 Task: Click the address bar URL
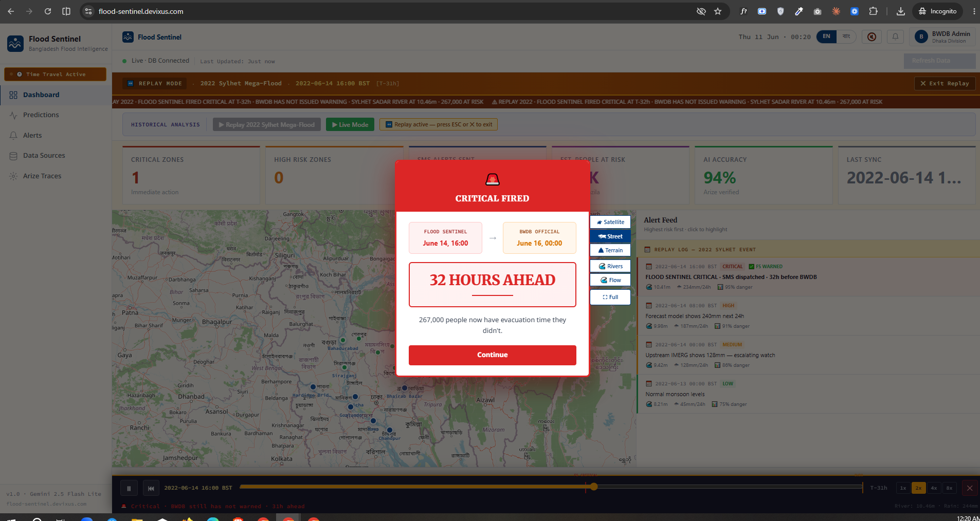point(141,11)
